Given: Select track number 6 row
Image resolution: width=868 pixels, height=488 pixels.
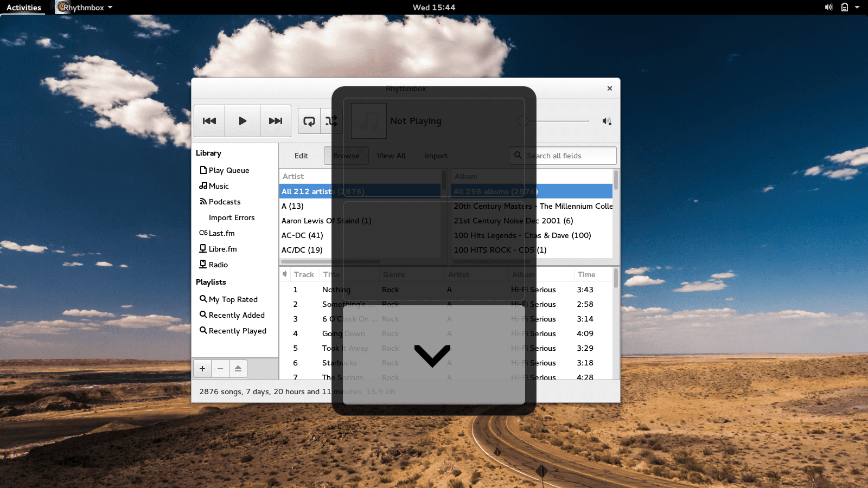Looking at the screenshot, I should point(446,363).
